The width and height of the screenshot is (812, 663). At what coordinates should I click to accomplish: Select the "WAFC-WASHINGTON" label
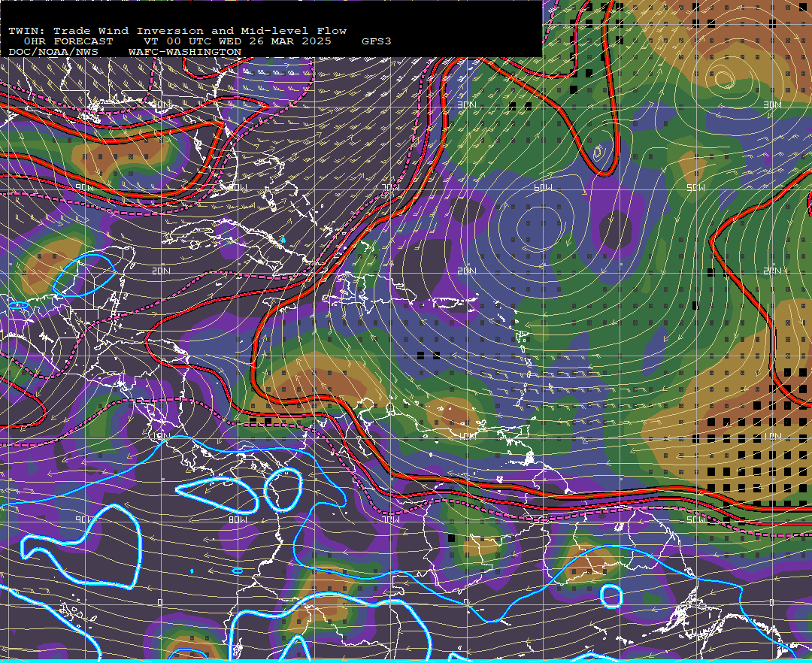185,53
